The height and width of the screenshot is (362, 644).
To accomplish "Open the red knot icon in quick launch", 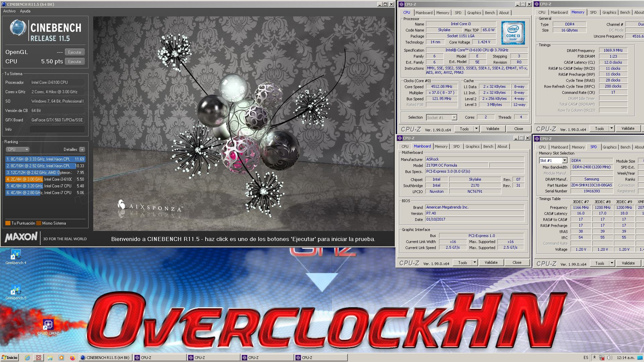I will [39, 358].
